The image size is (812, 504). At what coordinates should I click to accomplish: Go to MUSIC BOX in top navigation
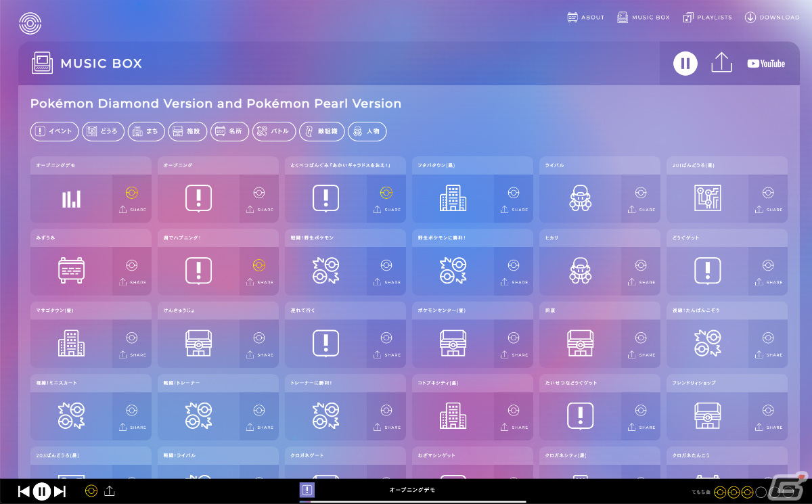(644, 18)
